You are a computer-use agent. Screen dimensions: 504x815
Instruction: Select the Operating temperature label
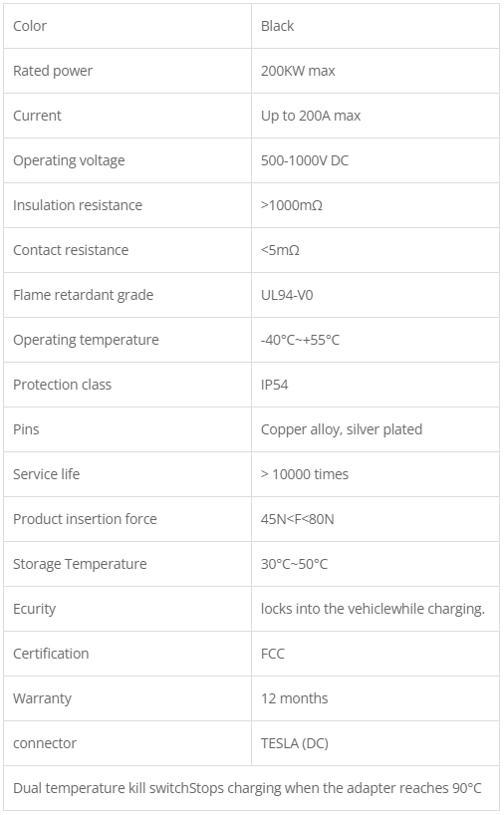(x=86, y=340)
